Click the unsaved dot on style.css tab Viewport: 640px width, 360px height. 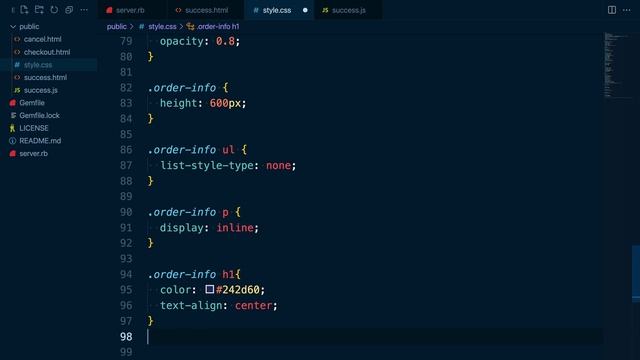(305, 10)
